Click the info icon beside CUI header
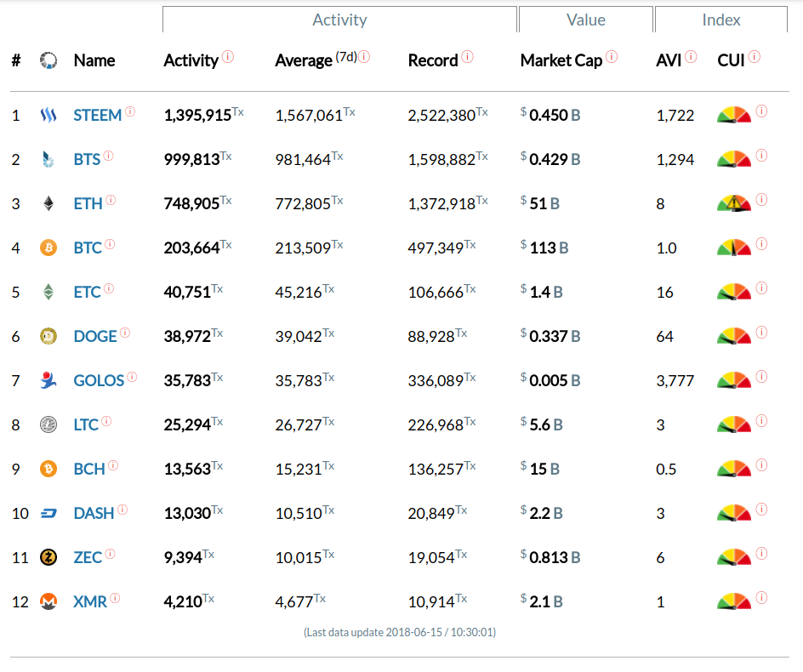The height and width of the screenshot is (672, 803). [x=755, y=56]
